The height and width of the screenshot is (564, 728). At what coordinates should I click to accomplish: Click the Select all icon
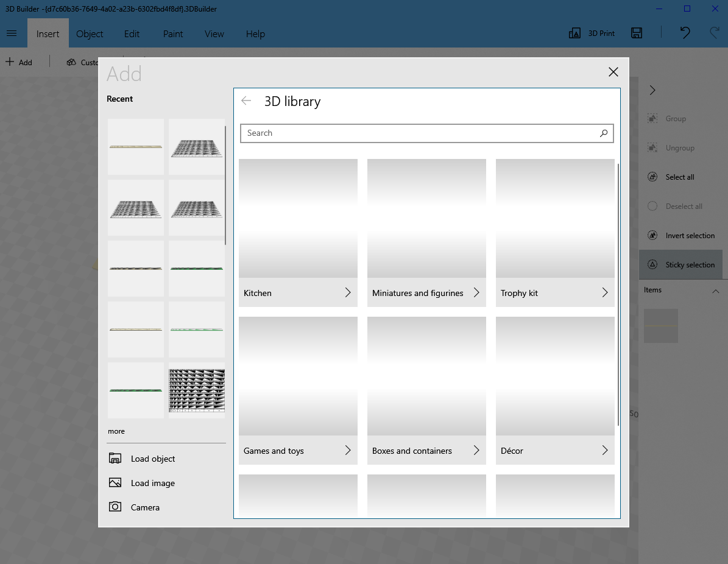click(652, 177)
